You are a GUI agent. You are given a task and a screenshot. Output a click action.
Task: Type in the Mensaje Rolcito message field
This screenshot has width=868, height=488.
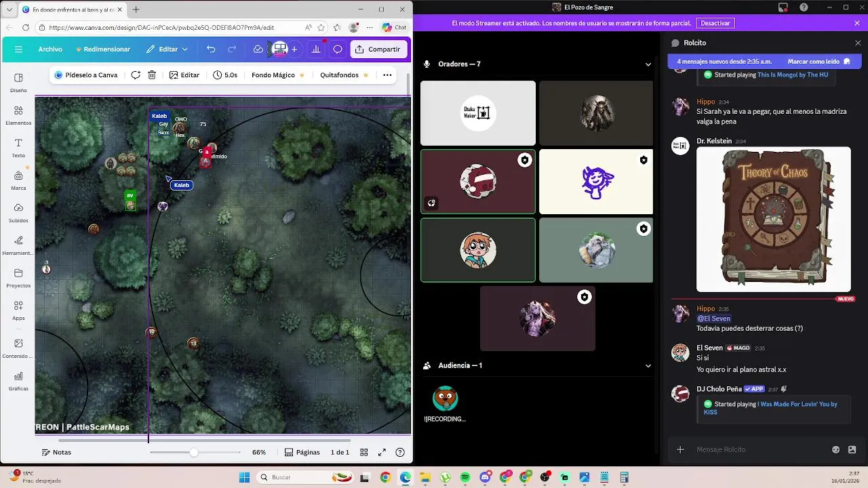[759, 449]
